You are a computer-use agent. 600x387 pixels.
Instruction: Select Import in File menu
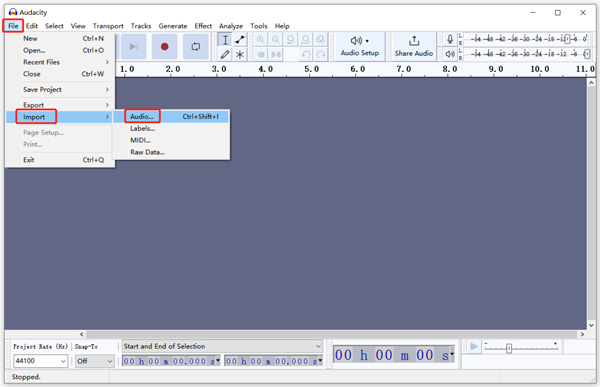pos(60,117)
